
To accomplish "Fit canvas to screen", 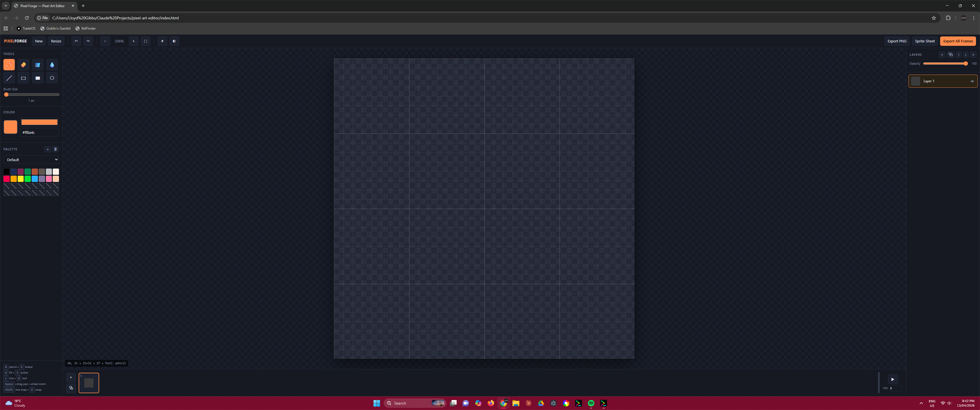I will (145, 41).
